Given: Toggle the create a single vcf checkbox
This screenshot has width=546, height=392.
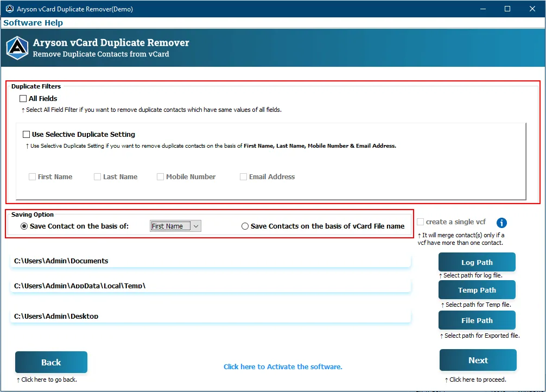Looking at the screenshot, I should point(420,222).
